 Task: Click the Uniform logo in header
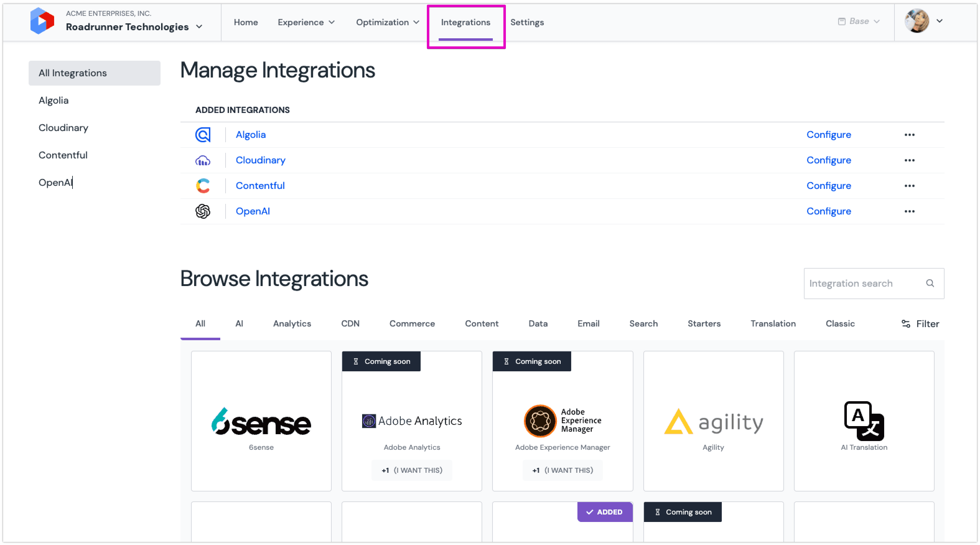[42, 21]
